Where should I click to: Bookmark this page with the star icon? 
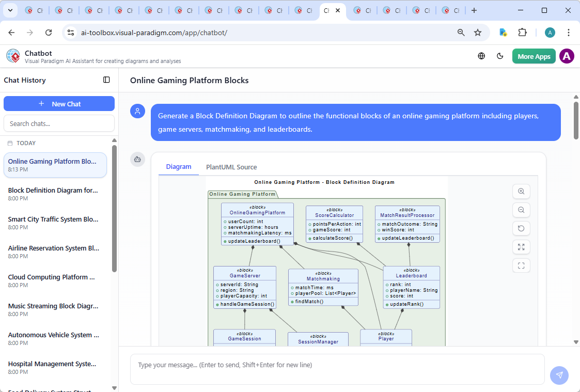(x=478, y=33)
